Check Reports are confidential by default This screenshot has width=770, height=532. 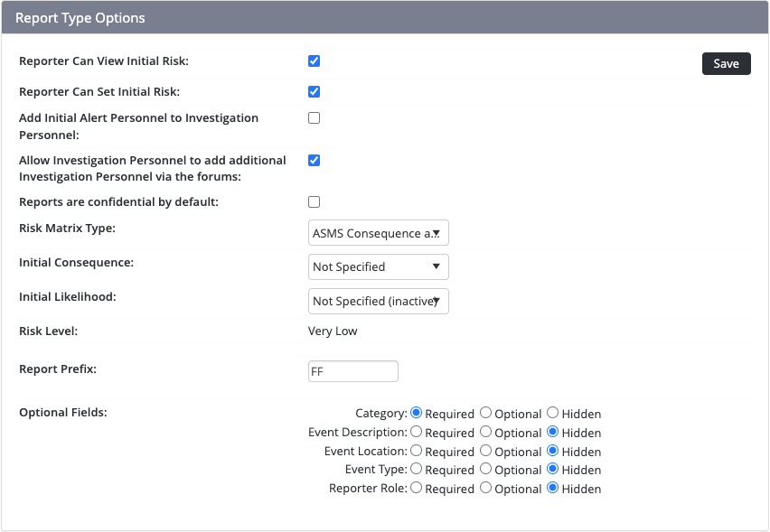point(314,201)
